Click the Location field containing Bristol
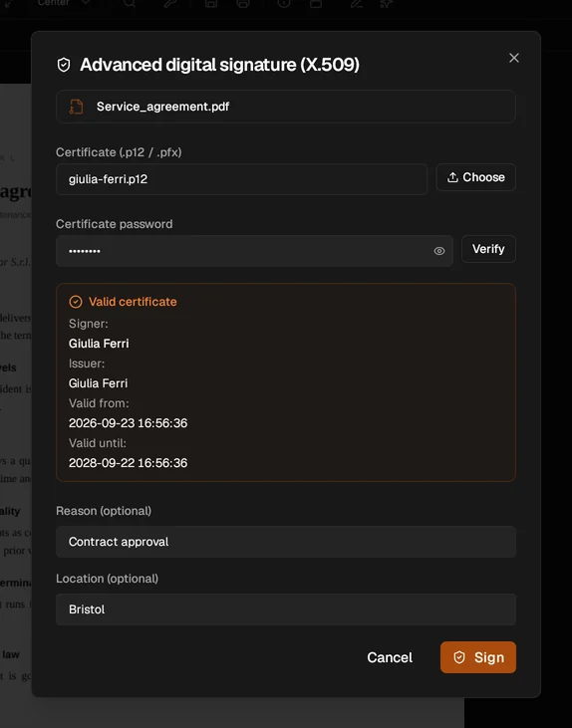This screenshot has height=728, width=572. 285,609
